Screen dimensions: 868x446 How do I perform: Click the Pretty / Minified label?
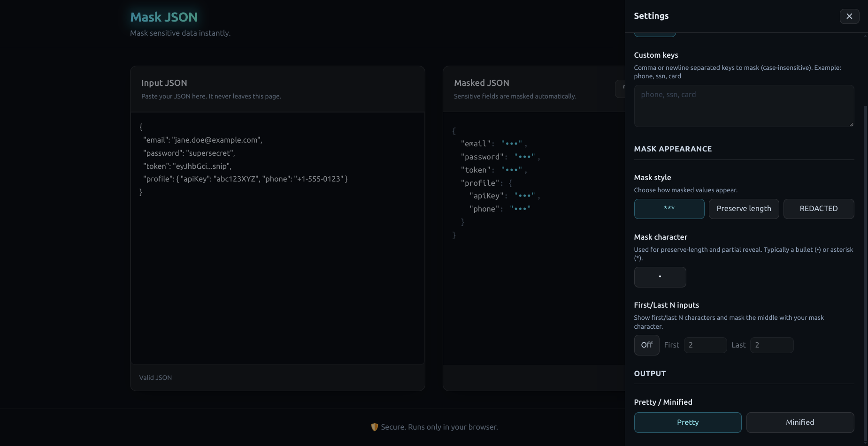663,402
